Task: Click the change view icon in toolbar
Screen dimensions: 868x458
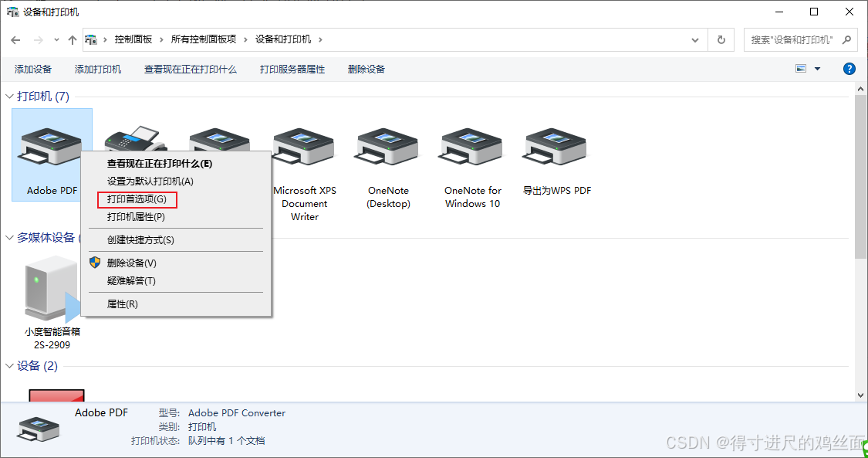Action: [x=800, y=69]
